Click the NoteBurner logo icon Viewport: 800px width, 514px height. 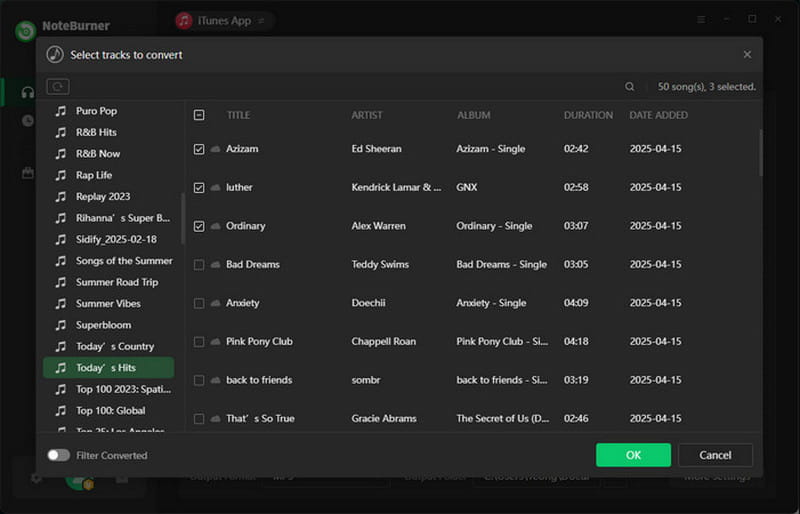tap(26, 30)
